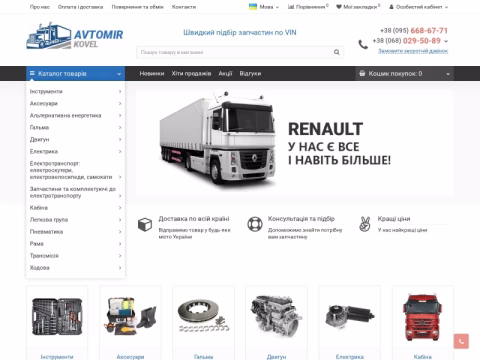Expand the Ходова category chevron
Screen dimensions: 480x360
tap(120, 268)
